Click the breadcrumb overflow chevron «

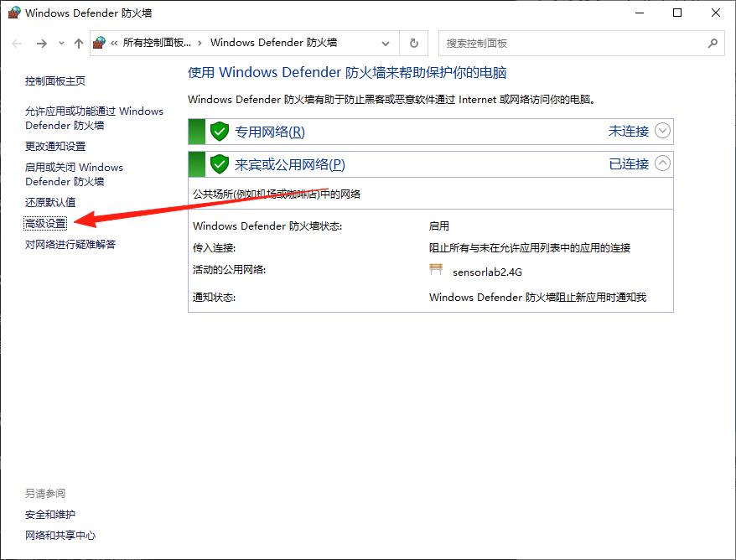pos(114,44)
